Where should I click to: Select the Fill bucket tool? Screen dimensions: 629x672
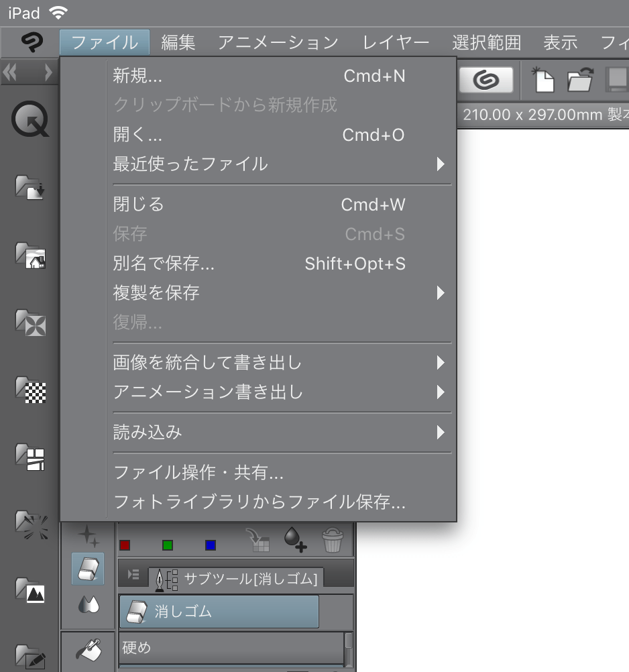[x=88, y=649]
